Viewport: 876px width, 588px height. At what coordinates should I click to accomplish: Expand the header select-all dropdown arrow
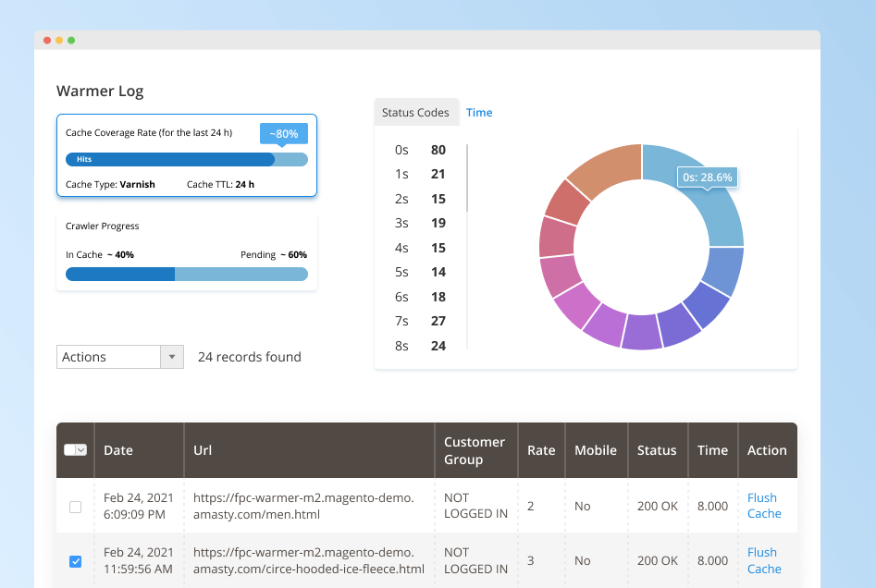click(81, 450)
